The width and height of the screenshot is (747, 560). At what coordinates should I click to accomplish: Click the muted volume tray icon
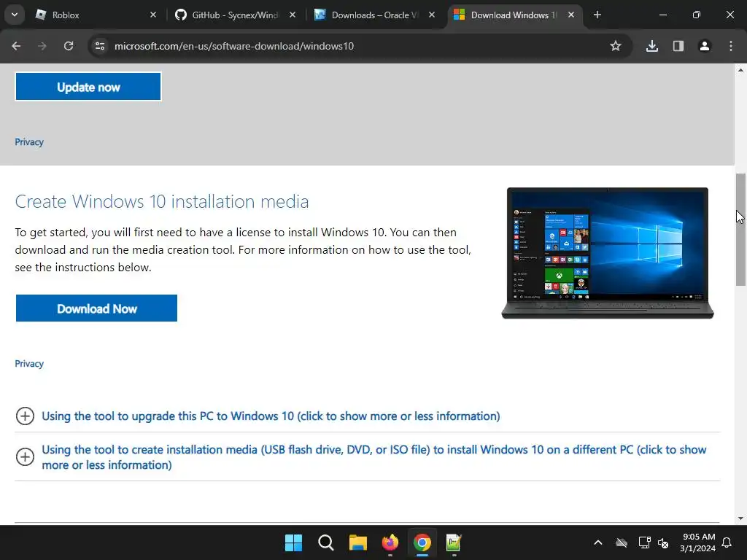click(x=663, y=542)
